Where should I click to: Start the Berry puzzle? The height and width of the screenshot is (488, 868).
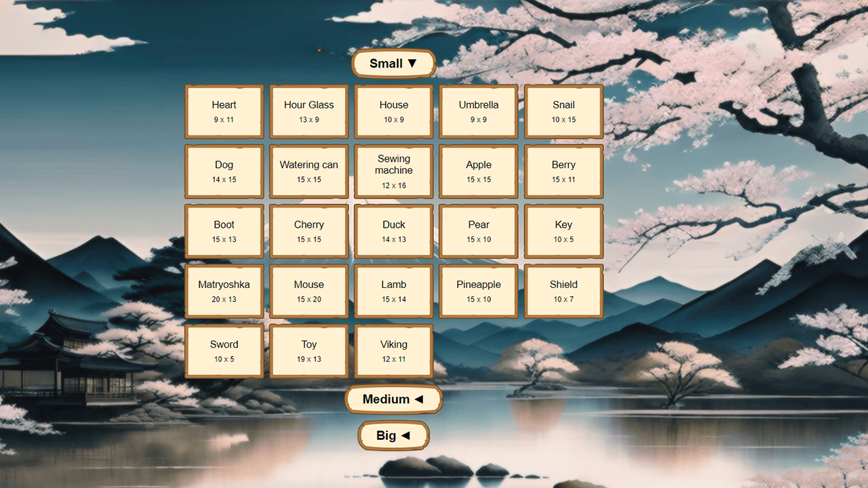click(564, 171)
